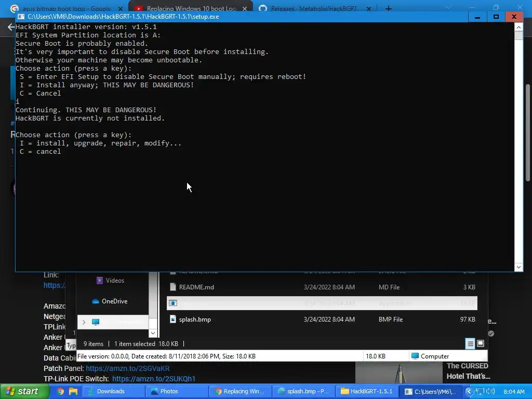Open Chrome from the quick launch icon
532x399 pixels.
pos(61,391)
